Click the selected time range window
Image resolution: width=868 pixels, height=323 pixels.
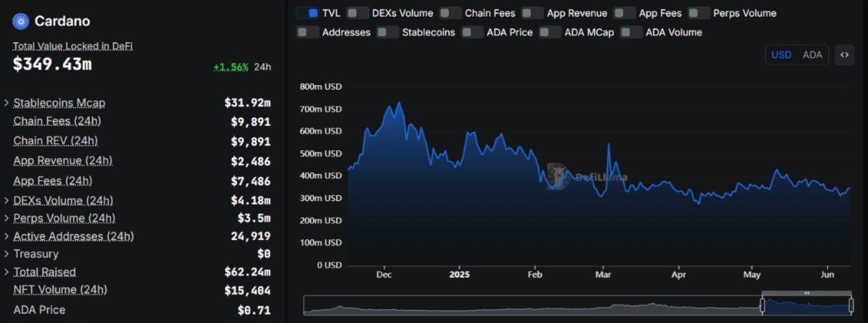click(x=807, y=305)
